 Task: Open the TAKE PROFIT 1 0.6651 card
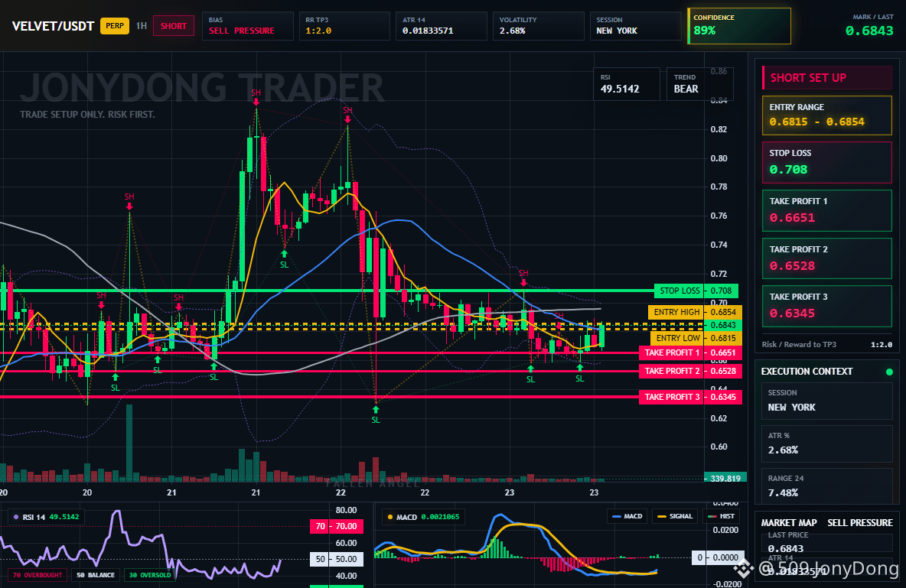827,210
